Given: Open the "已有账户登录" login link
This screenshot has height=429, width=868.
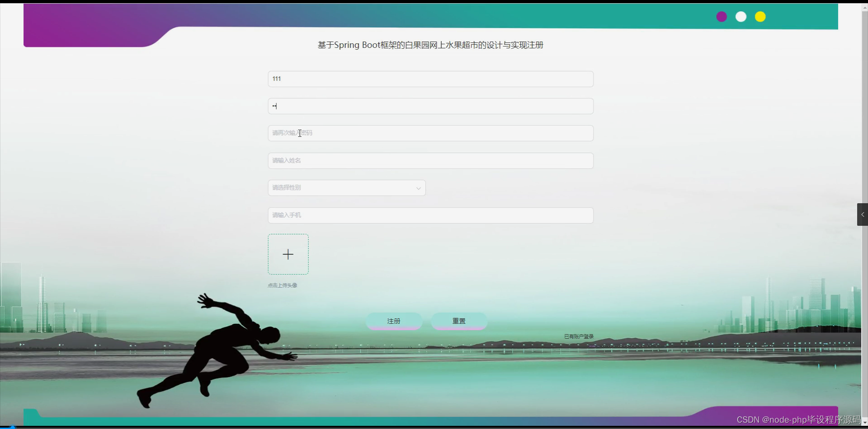Looking at the screenshot, I should coord(578,336).
